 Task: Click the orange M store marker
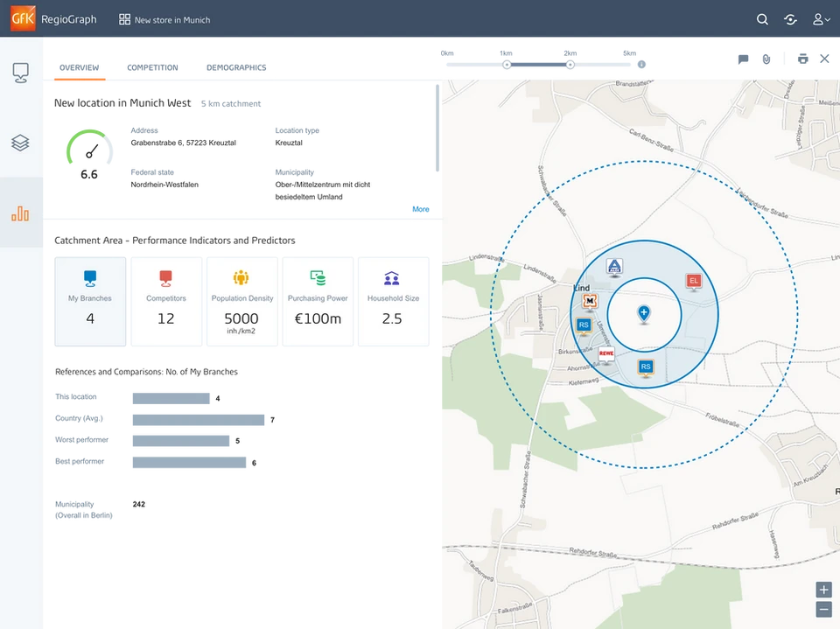pyautogui.click(x=590, y=302)
